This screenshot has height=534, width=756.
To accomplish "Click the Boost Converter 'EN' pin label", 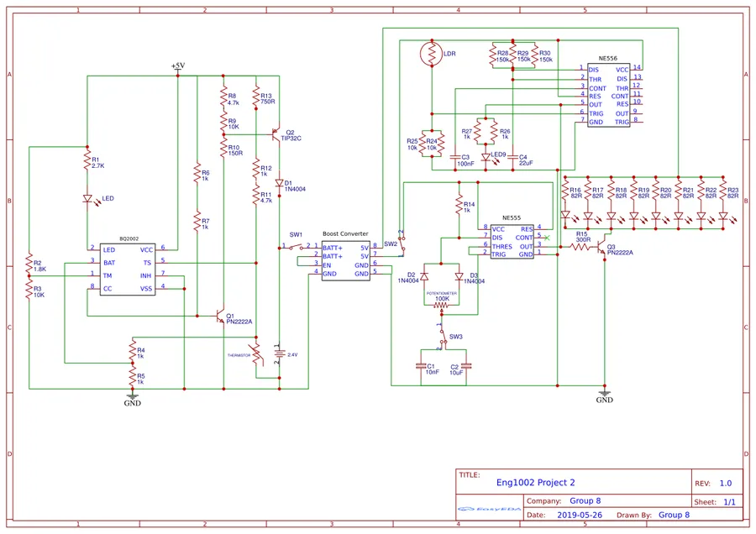I will (327, 265).
